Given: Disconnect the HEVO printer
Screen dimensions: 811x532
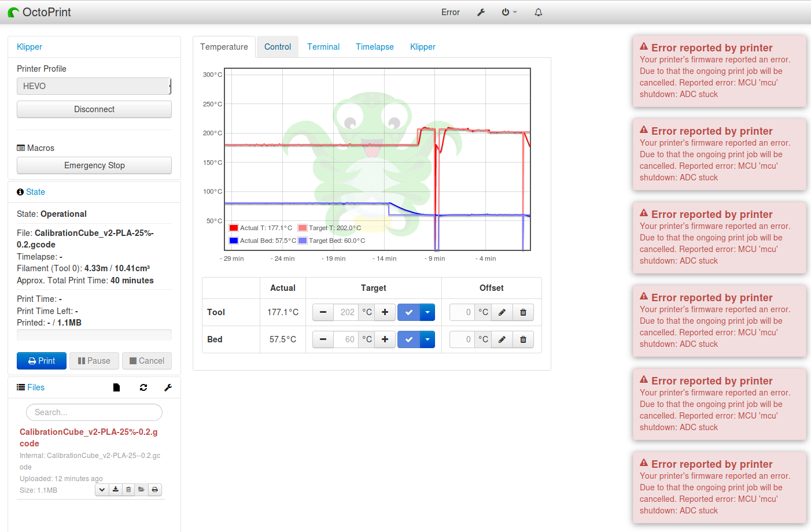Looking at the screenshot, I should coord(94,109).
